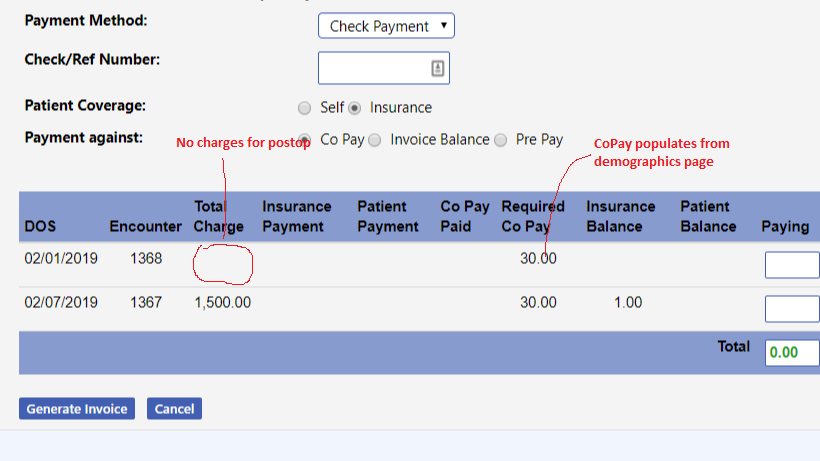Viewport: 820px width, 461px height.
Task: Select the Insurance coverage radio button
Action: pos(355,108)
